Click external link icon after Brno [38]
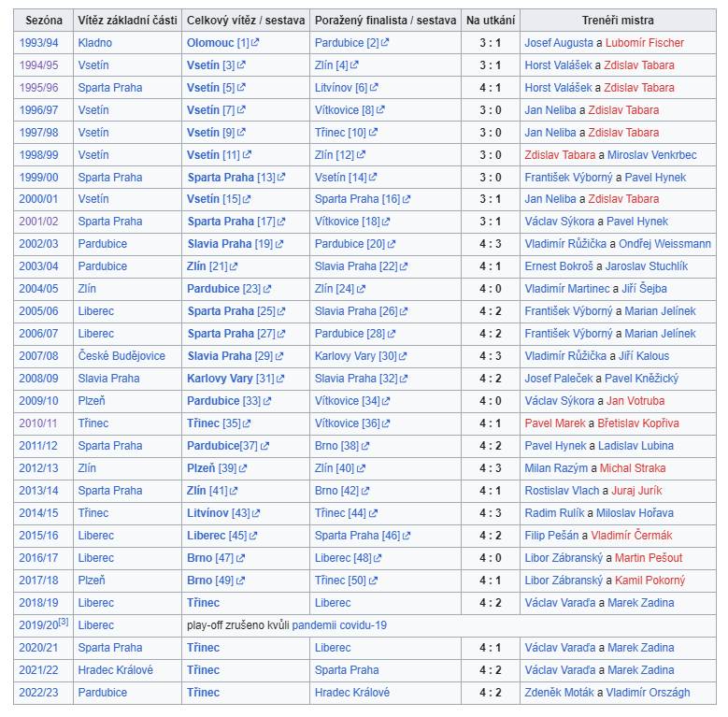The width and height of the screenshot is (728, 717). [364, 446]
